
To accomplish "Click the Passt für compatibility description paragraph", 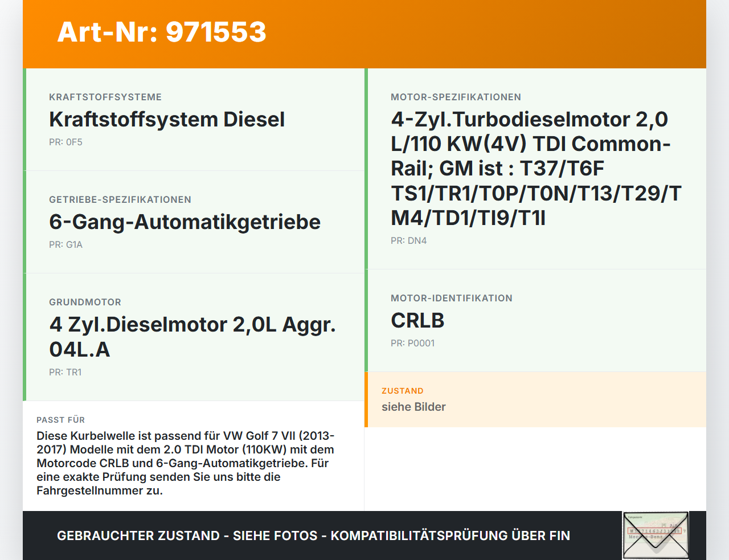I will pyautogui.click(x=186, y=463).
